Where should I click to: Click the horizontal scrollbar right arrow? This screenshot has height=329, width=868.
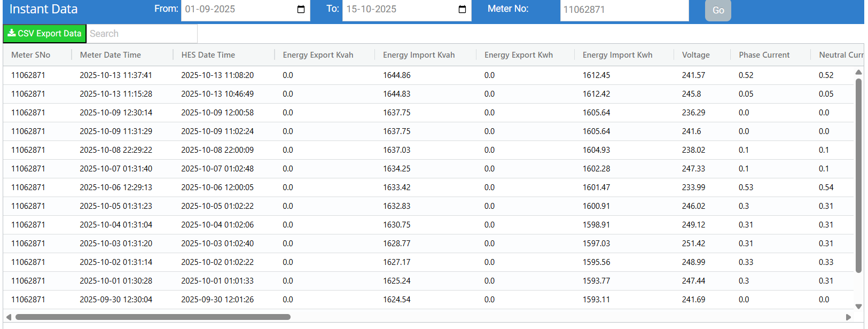(848, 317)
